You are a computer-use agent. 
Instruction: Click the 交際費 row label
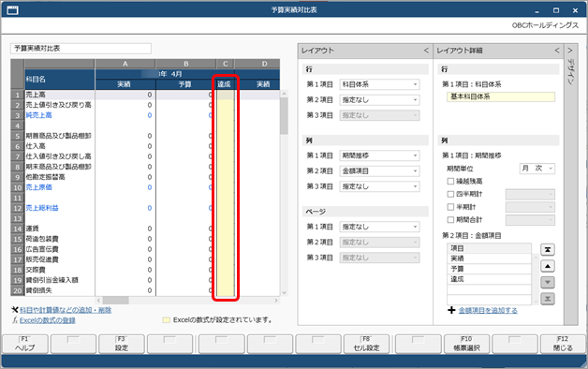[x=36, y=270]
